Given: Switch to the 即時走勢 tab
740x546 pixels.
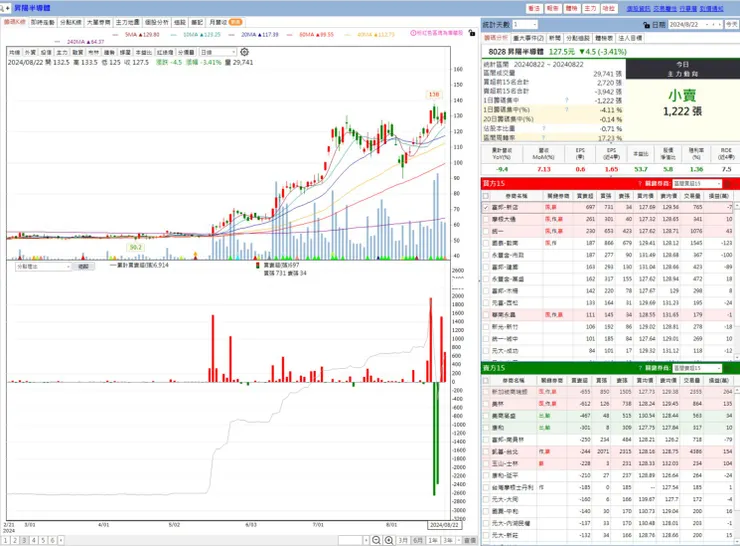Looking at the screenshot, I should tap(42, 22).
